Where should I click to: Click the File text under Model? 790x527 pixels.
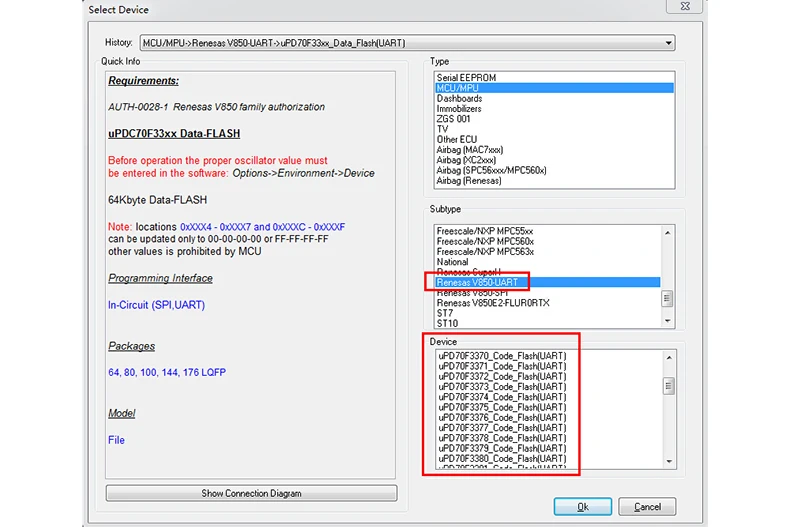[x=116, y=440]
